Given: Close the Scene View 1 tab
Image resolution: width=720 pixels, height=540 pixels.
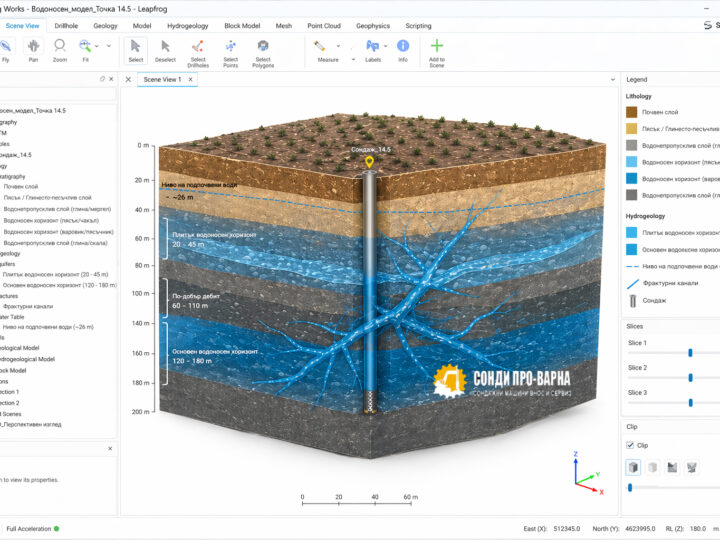Looking at the screenshot, I should tap(191, 79).
